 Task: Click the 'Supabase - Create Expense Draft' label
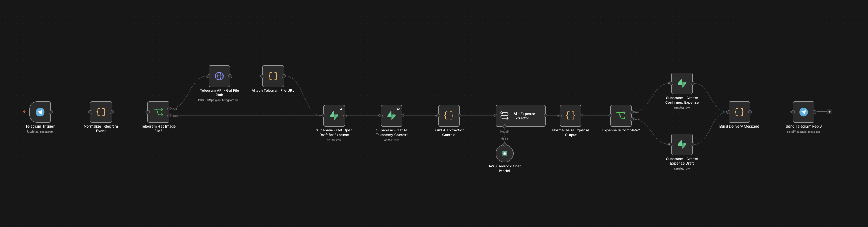tap(682, 161)
